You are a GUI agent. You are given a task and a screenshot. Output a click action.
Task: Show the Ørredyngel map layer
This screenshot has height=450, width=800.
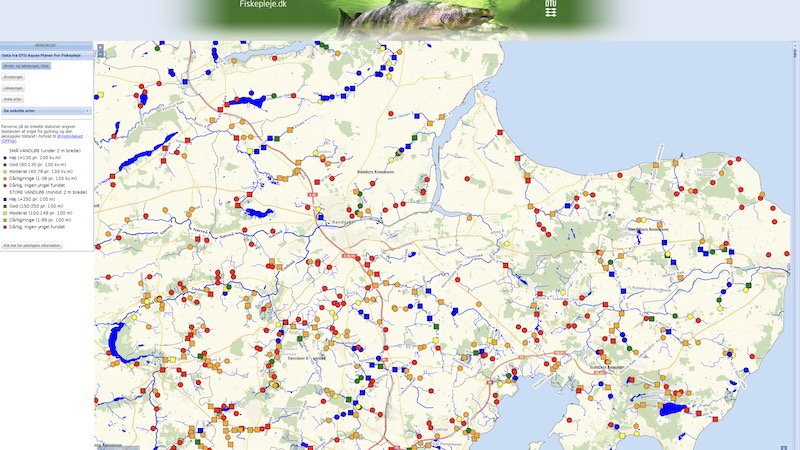pyautogui.click(x=13, y=77)
